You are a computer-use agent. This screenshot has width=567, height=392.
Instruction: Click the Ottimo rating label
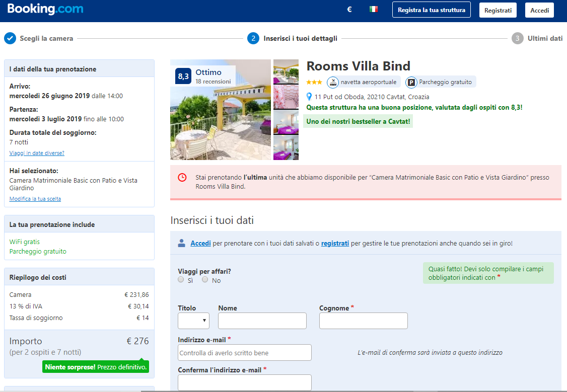[x=208, y=72]
